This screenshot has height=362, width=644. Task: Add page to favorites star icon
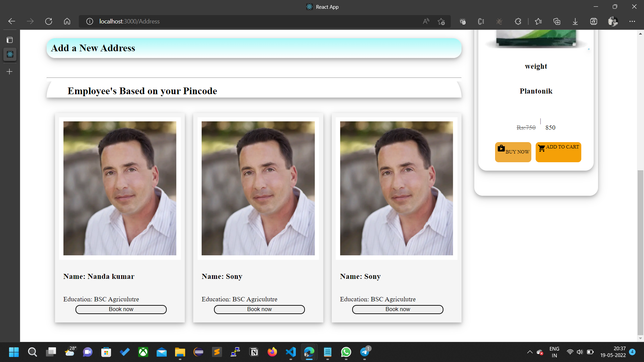(441, 21)
